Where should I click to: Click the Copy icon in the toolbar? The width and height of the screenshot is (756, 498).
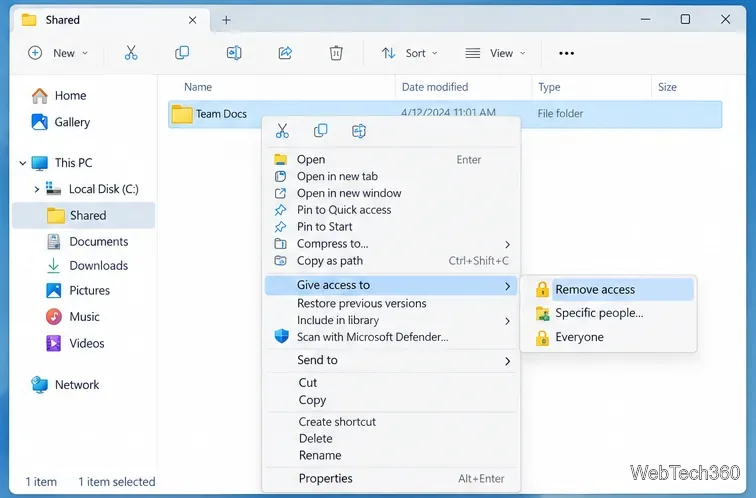(x=182, y=53)
